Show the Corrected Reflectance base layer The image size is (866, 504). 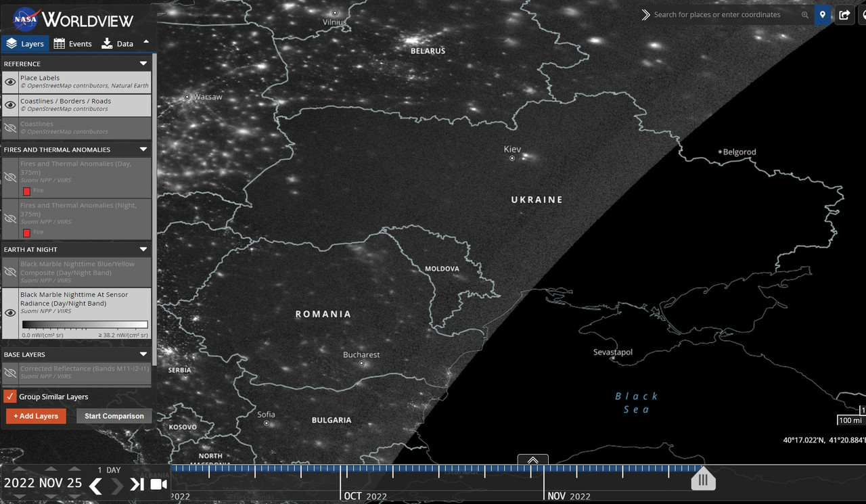tap(10, 372)
